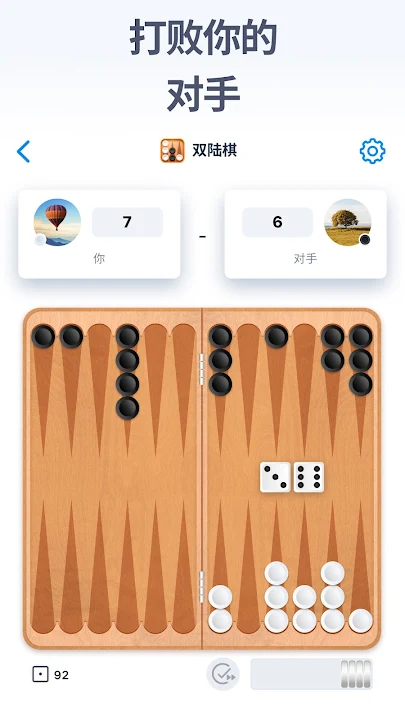405x720 pixels.
Task: Tap the black color indicator on opponent avatar
Action: [x=365, y=239]
